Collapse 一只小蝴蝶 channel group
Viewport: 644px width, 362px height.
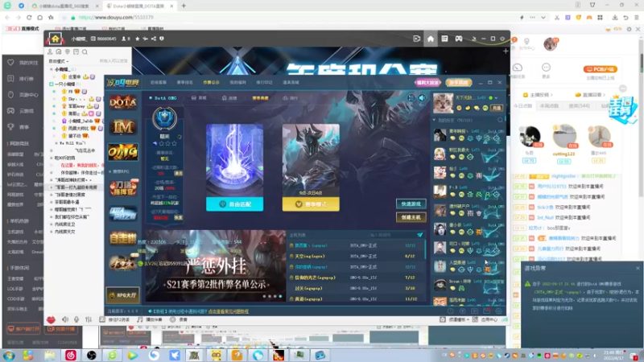click(52, 84)
